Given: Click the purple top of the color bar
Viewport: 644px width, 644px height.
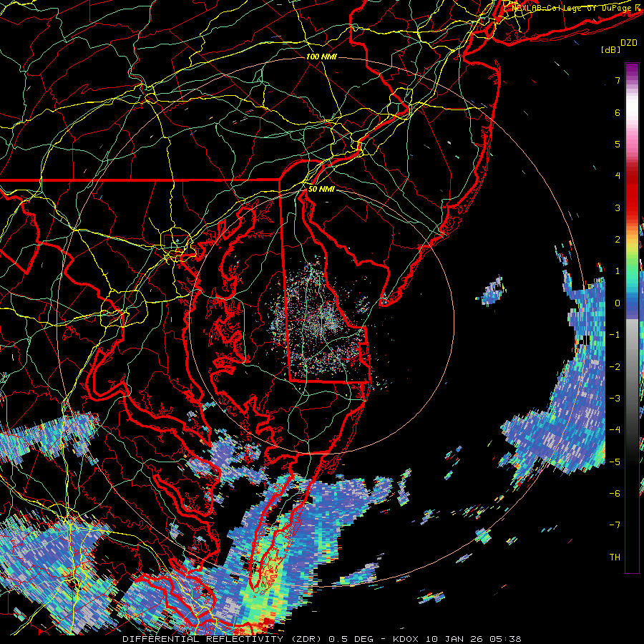Looking at the screenshot, I should (632, 71).
